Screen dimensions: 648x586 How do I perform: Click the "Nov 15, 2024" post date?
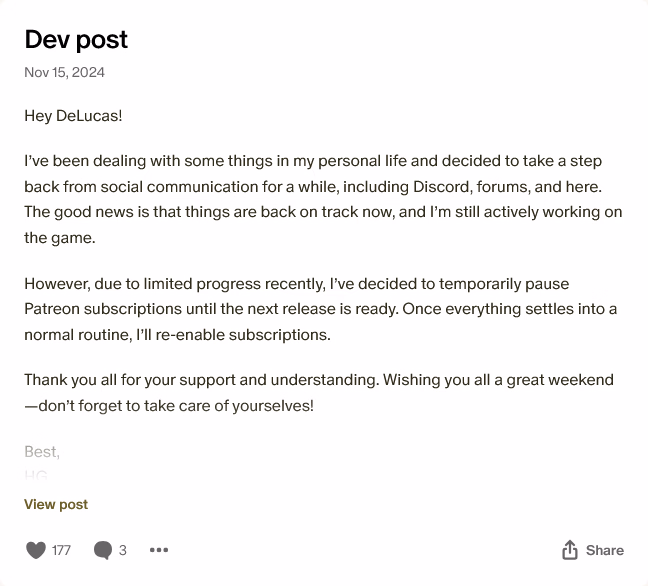click(64, 72)
